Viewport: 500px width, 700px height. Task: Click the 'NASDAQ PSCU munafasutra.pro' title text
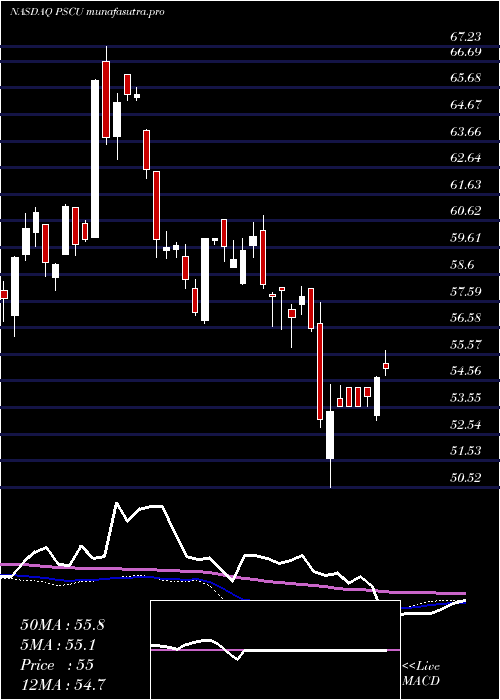coord(88,11)
